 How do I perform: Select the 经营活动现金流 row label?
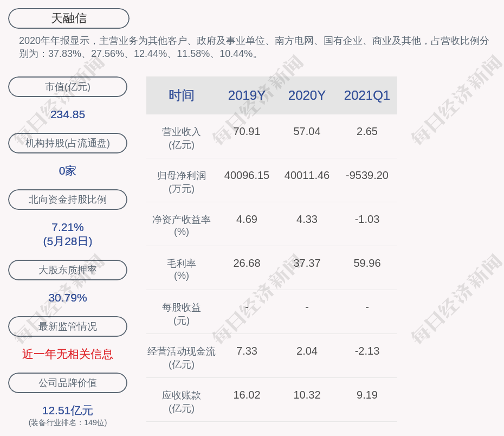click(181, 351)
